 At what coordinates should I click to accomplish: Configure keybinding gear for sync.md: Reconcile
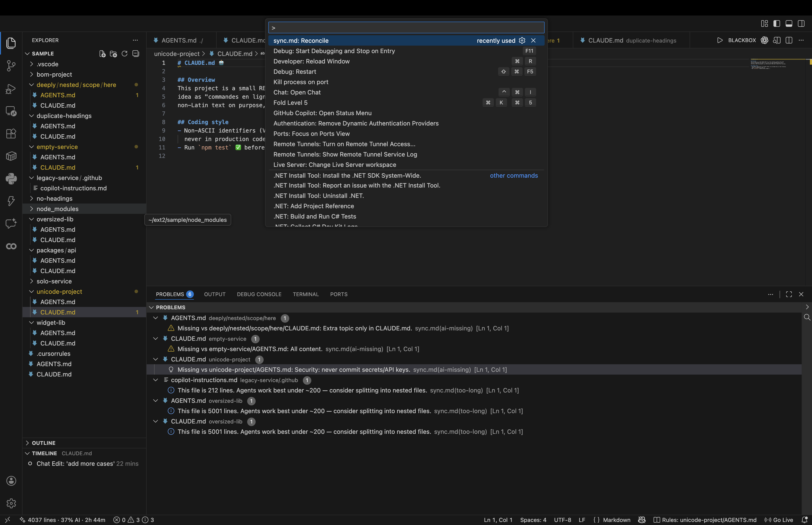click(x=522, y=41)
